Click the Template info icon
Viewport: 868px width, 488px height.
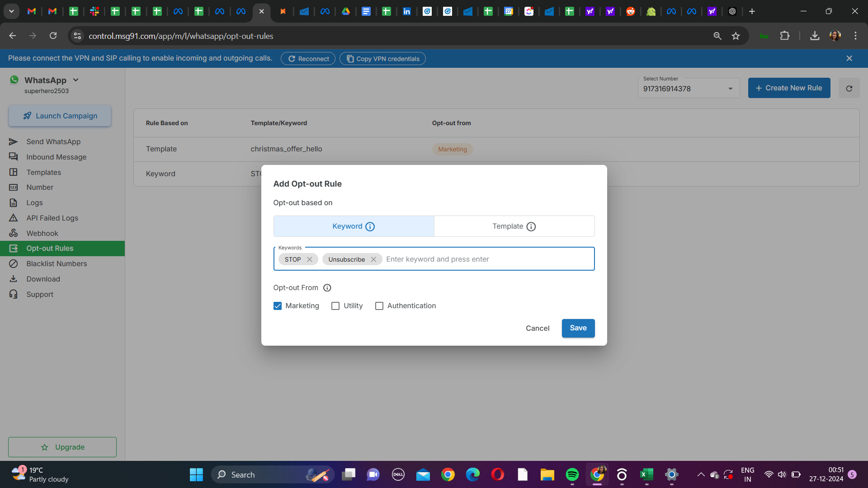tap(531, 227)
